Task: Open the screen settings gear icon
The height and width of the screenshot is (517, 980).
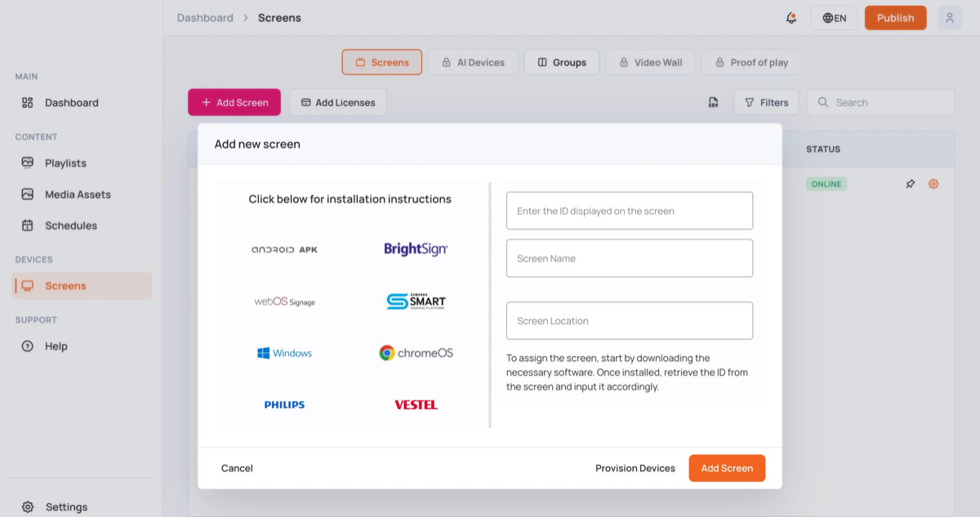Action: 933,184
